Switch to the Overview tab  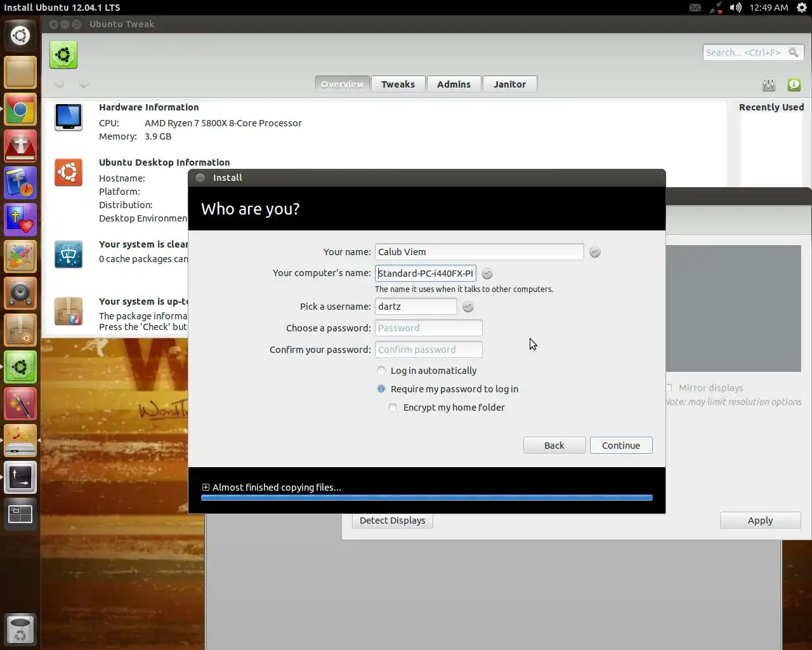[x=342, y=84]
